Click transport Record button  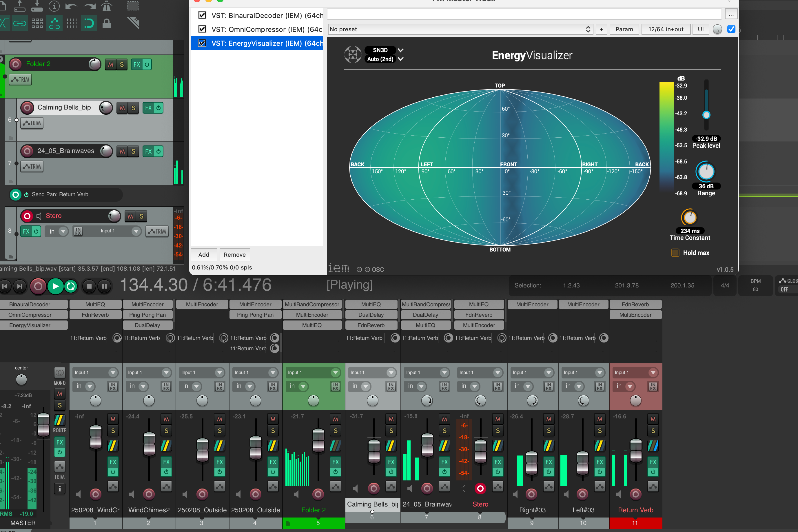click(38, 286)
